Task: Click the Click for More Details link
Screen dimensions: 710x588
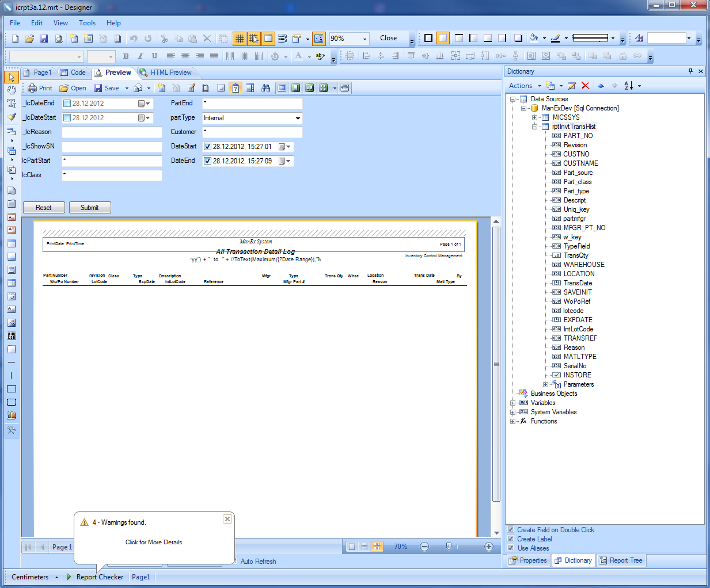Action: 154,542
